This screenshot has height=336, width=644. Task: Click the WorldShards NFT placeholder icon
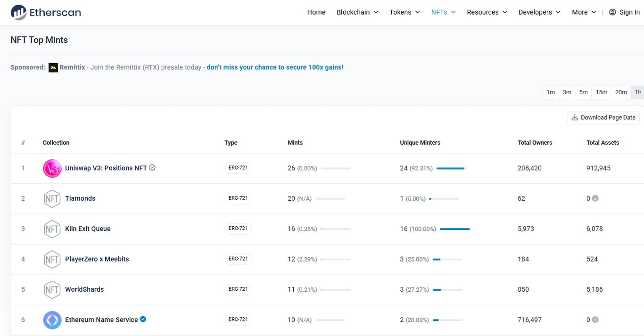(x=52, y=289)
